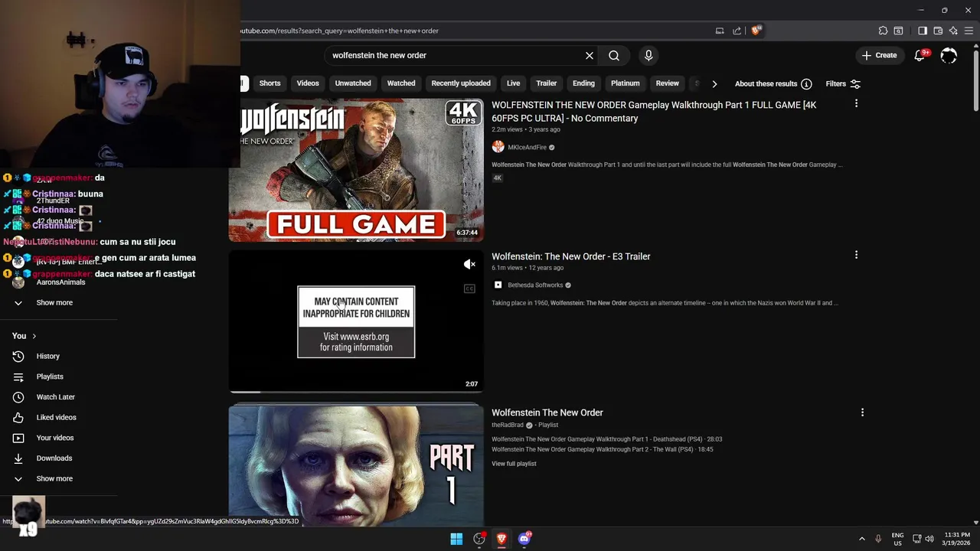The height and width of the screenshot is (551, 980).
Task: Open browser extensions puzzle icon
Action: pos(883,31)
